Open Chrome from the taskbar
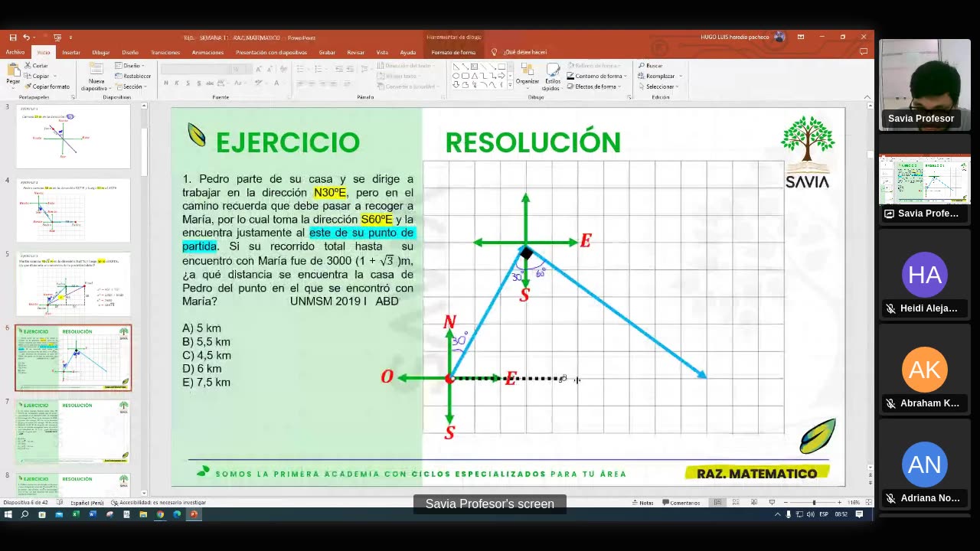This screenshot has width=980, height=551. click(160, 514)
